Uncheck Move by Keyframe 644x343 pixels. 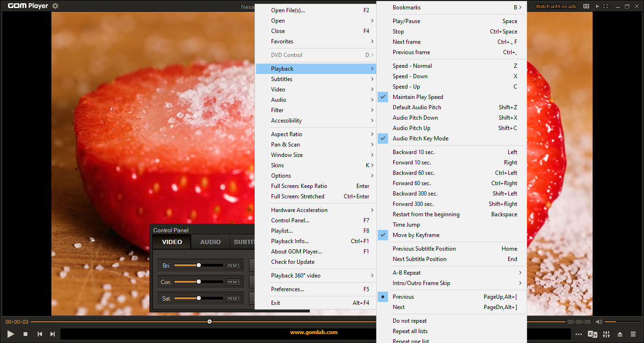coord(416,235)
